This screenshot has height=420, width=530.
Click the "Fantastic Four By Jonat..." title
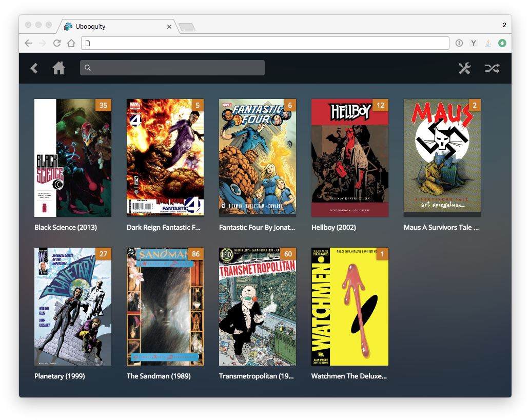click(x=257, y=227)
